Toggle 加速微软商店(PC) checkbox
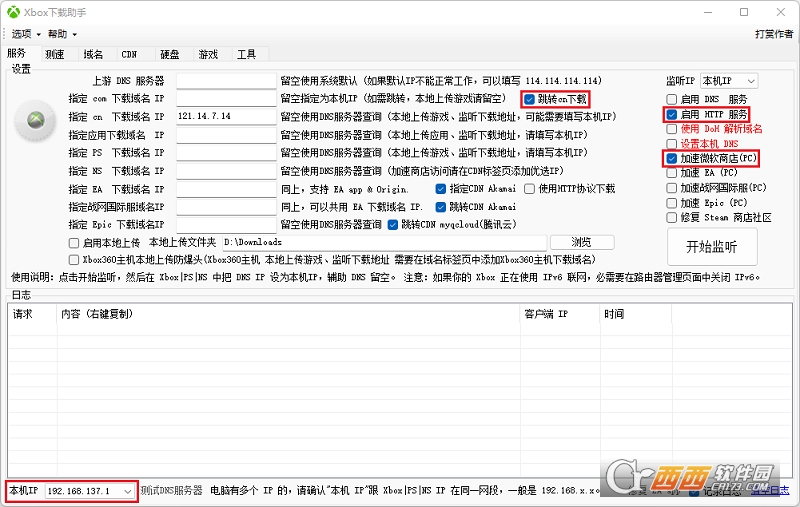 [672, 159]
